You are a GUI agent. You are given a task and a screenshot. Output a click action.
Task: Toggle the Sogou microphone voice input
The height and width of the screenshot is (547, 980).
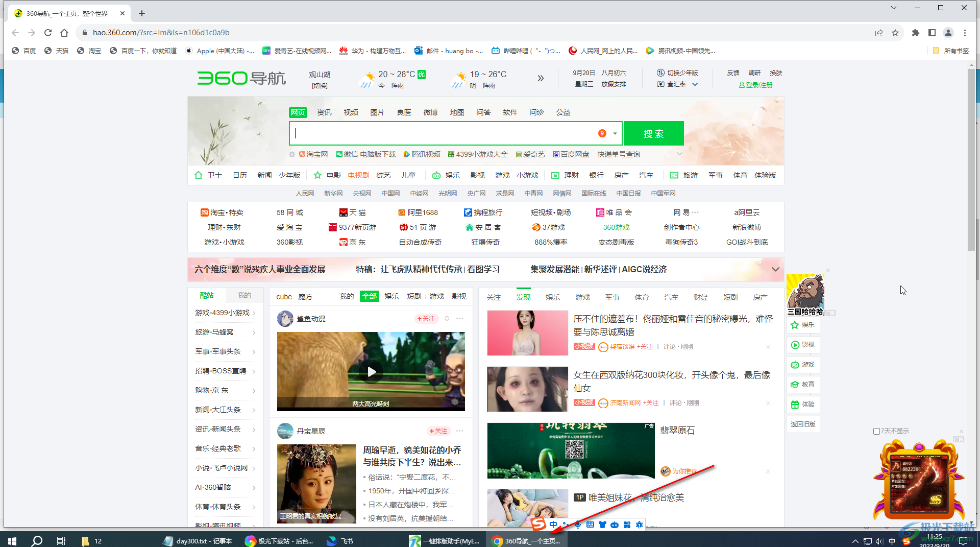(x=578, y=525)
